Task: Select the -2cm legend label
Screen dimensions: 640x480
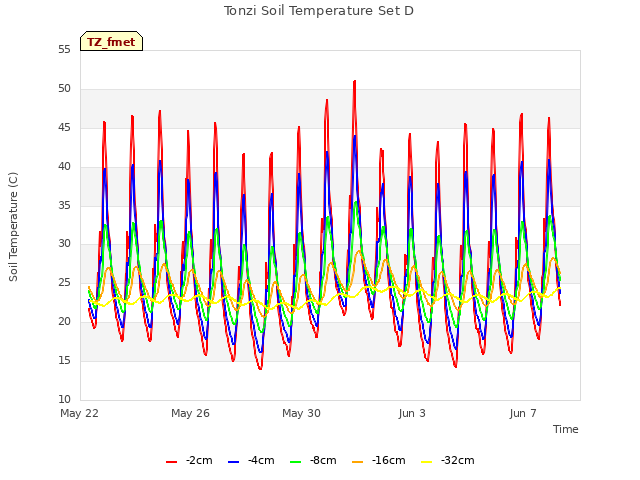Action: click(x=199, y=460)
